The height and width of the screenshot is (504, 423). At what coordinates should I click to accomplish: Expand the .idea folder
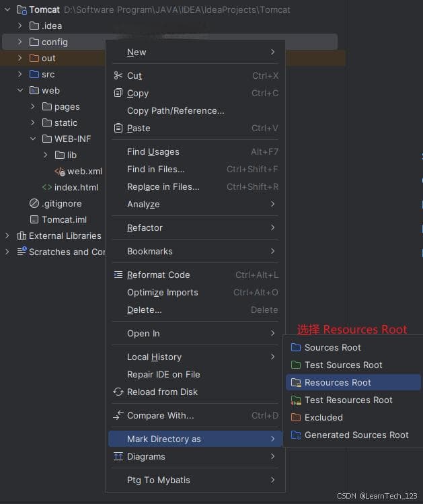click(x=20, y=26)
